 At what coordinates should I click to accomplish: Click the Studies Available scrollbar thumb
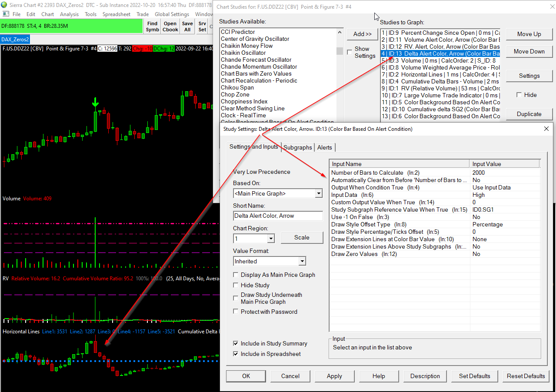(x=340, y=51)
